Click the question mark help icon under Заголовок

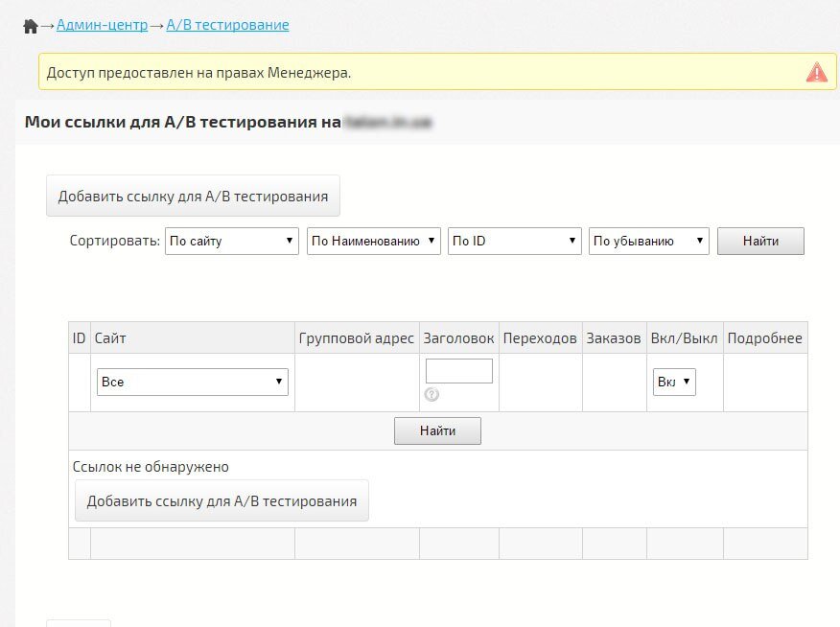tap(432, 395)
